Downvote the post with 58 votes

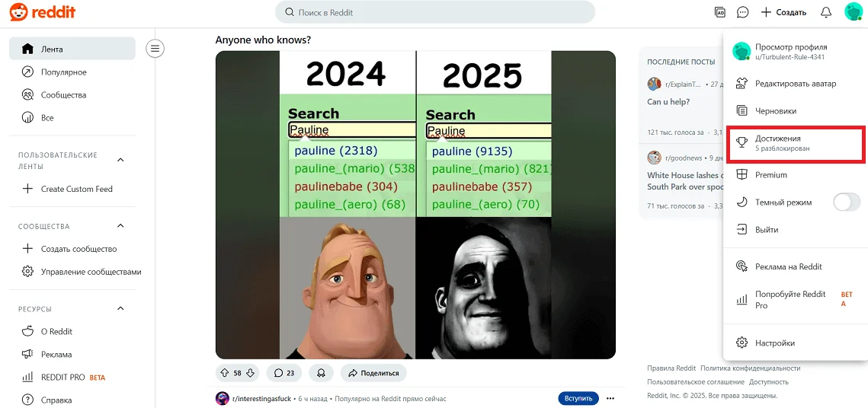click(250, 373)
